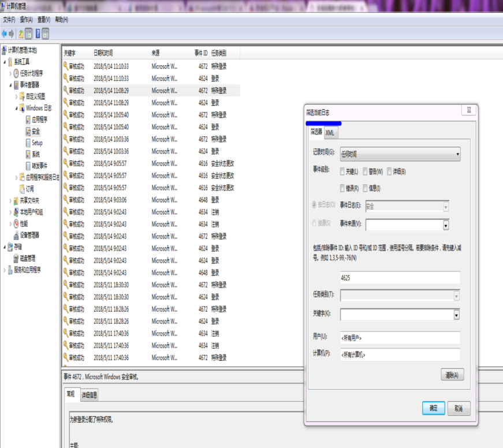Collapse the Windows 日志 tree node

coord(17,108)
